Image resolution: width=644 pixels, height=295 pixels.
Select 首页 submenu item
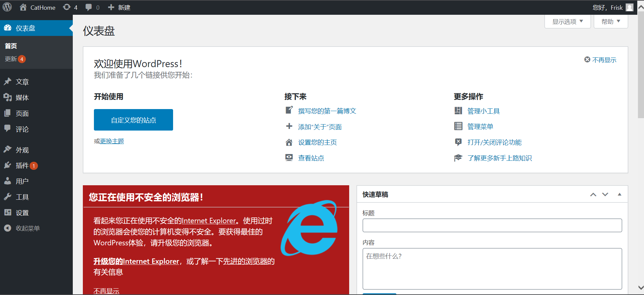[11, 46]
